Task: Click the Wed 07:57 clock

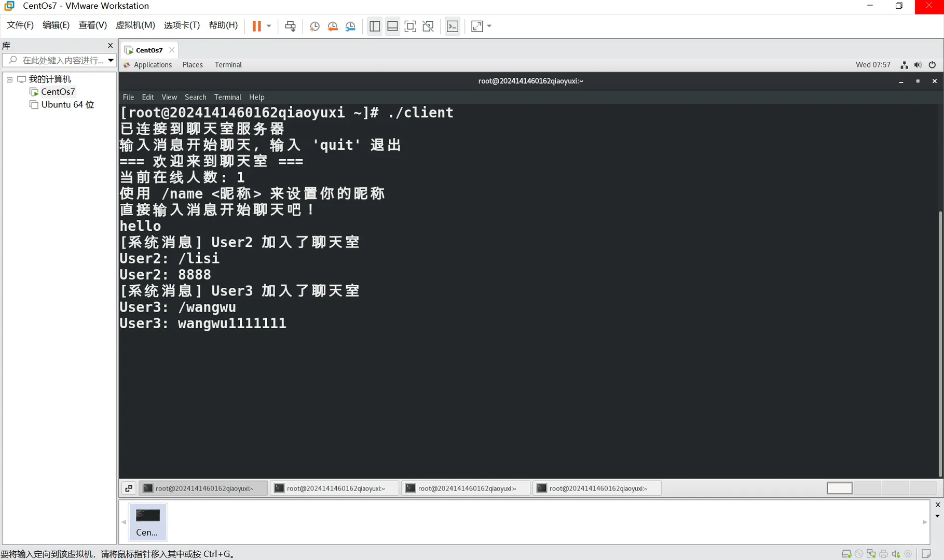Action: [x=873, y=65]
